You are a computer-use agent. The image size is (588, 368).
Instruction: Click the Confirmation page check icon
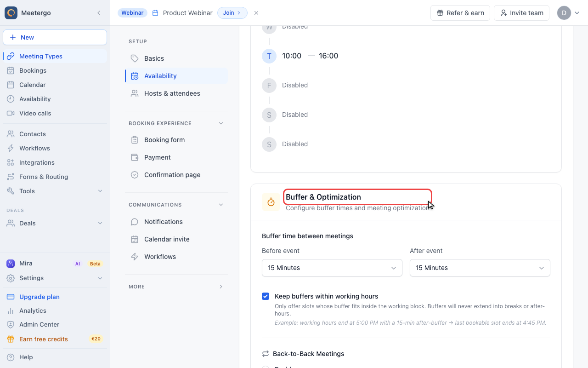[135, 175]
